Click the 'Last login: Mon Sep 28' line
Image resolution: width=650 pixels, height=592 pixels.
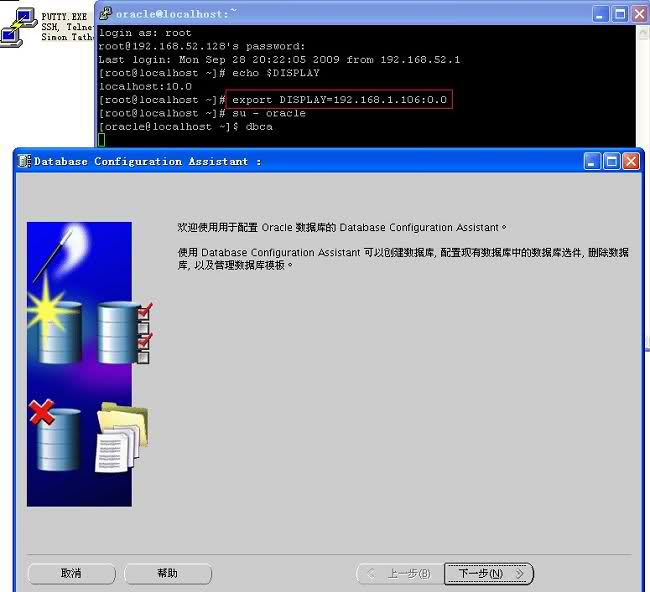[x=279, y=60]
